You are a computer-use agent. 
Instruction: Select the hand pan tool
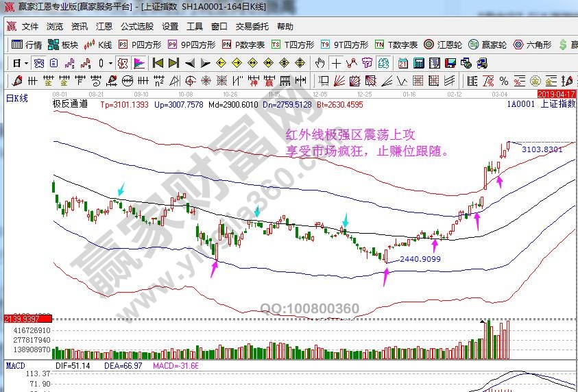click(320, 63)
